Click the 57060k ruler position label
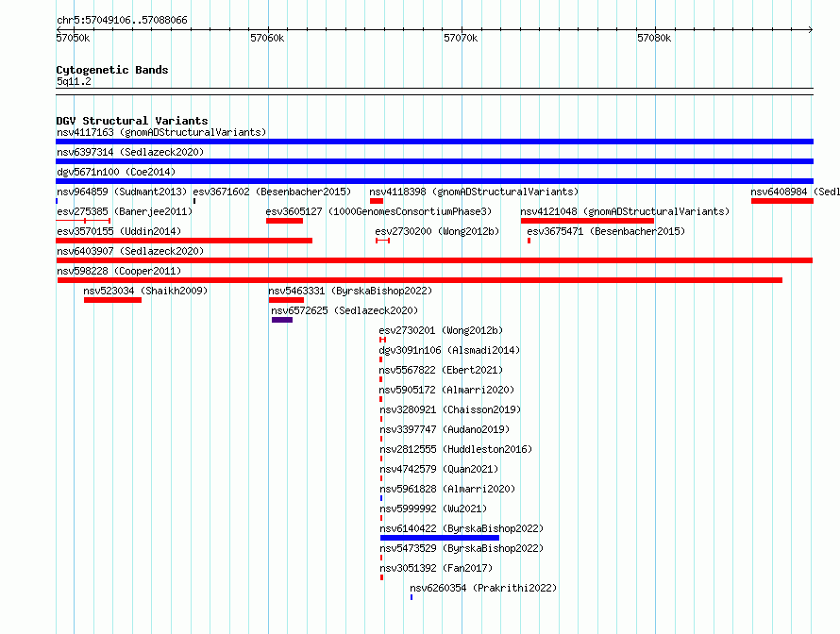The width and height of the screenshot is (840, 634). (267, 38)
